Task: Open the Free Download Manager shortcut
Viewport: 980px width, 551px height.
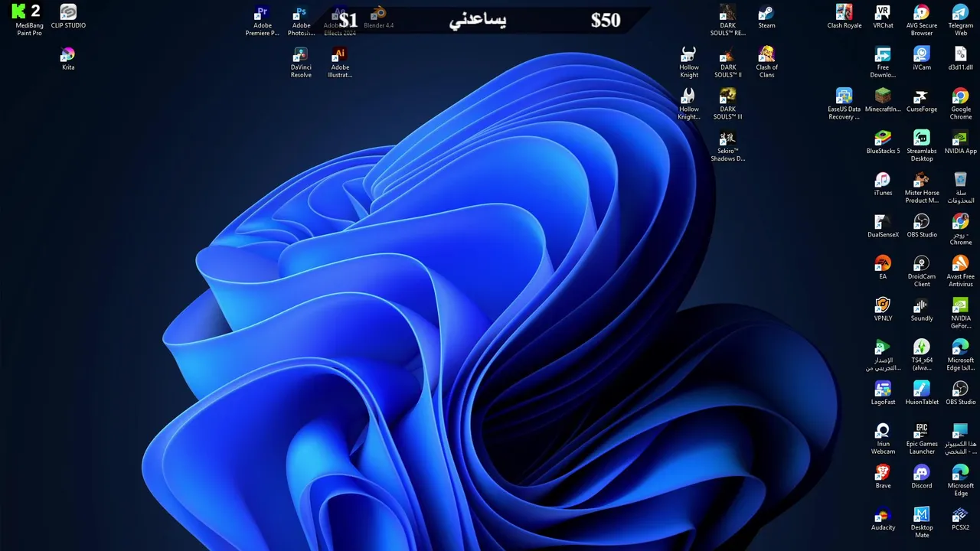Action: 883,62
